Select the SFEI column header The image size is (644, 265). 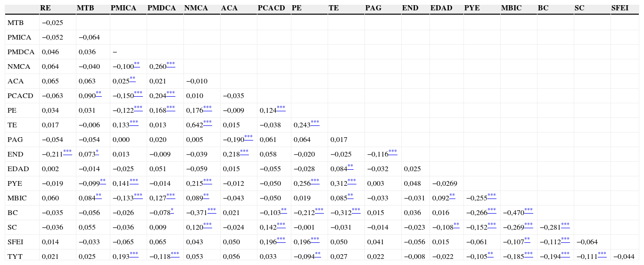(x=619, y=8)
